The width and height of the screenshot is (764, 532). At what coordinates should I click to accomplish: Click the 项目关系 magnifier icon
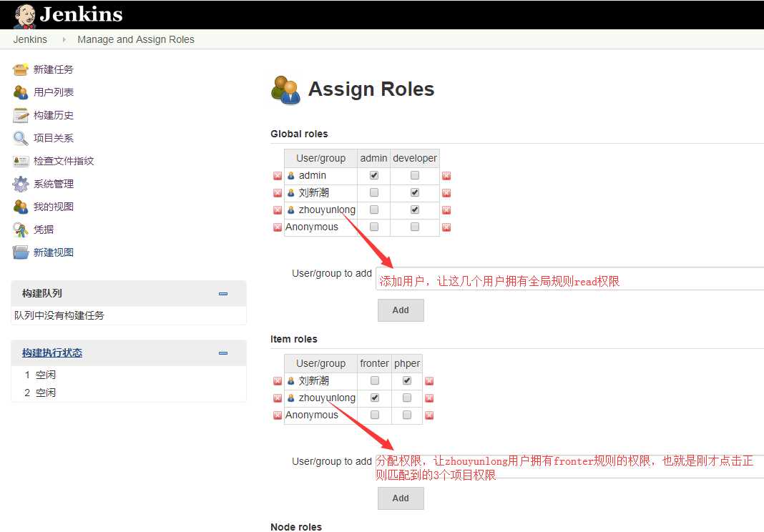pos(21,138)
